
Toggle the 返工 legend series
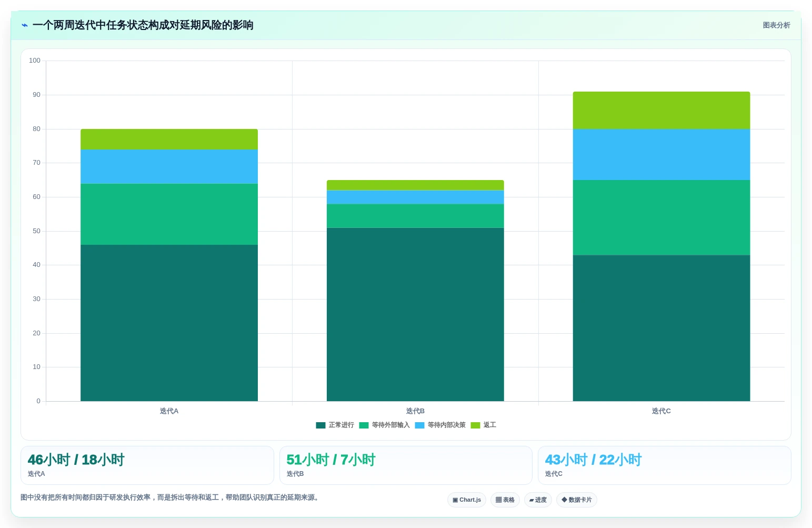[x=483, y=425]
